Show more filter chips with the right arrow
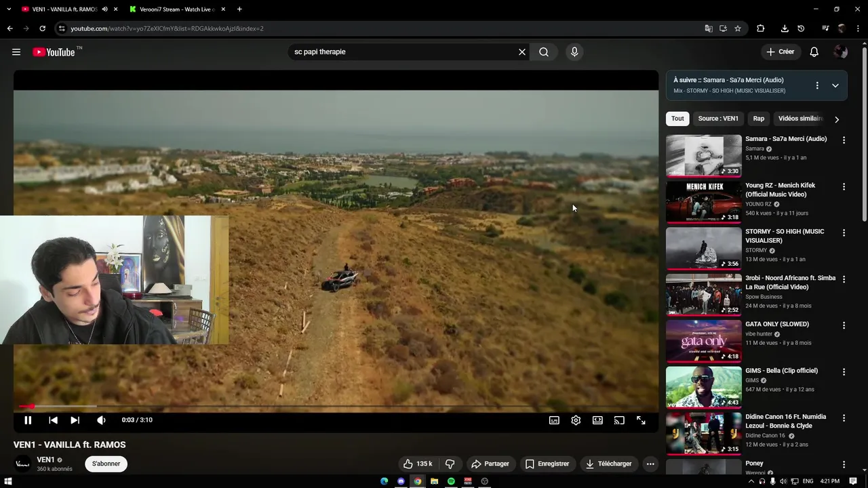 pos(837,119)
